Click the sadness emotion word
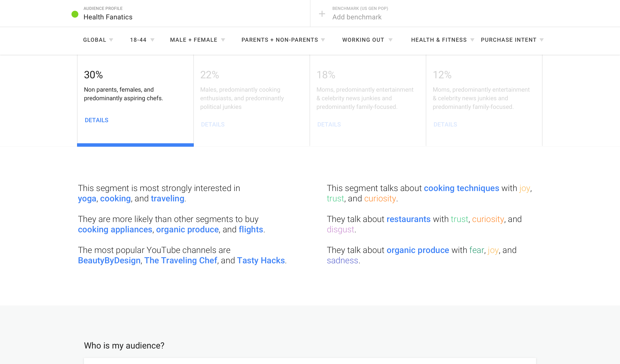Screen dimensions: 620x364 pyautogui.click(x=342, y=261)
